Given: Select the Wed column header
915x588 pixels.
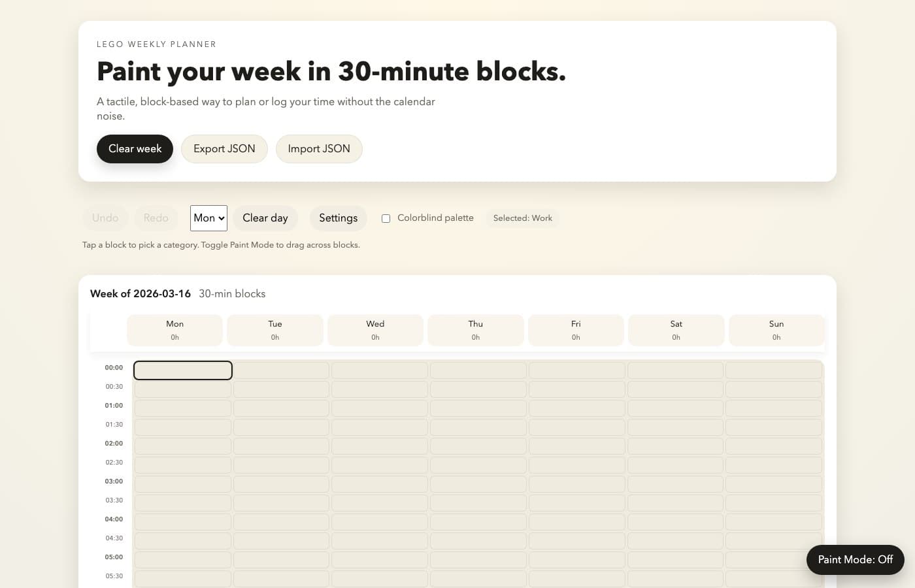Looking at the screenshot, I should coord(375,330).
